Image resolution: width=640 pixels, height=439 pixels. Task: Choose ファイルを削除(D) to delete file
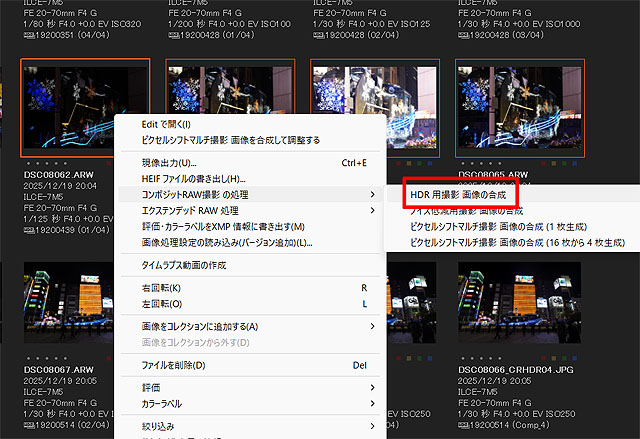coord(173,365)
